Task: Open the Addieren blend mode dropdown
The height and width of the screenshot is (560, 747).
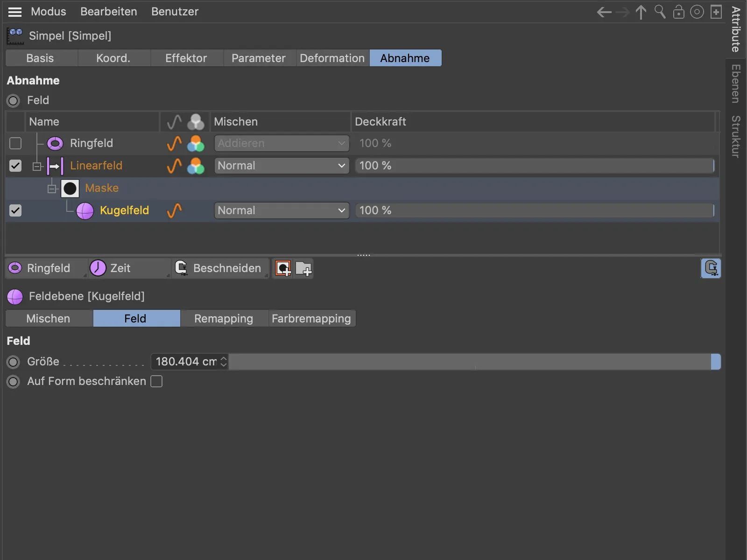Action: [281, 143]
